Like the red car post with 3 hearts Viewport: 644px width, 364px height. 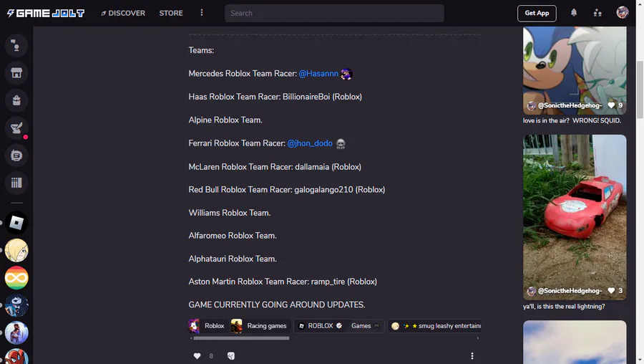pos(611,291)
